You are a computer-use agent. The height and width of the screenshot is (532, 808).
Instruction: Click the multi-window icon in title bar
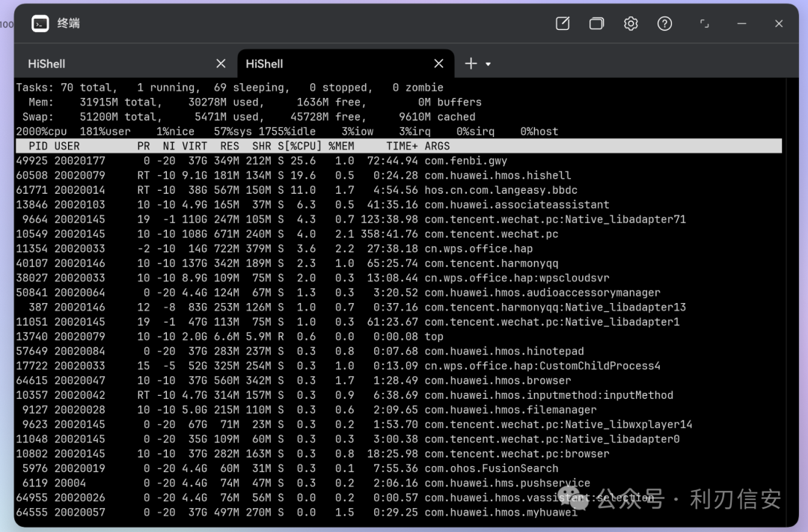point(597,23)
